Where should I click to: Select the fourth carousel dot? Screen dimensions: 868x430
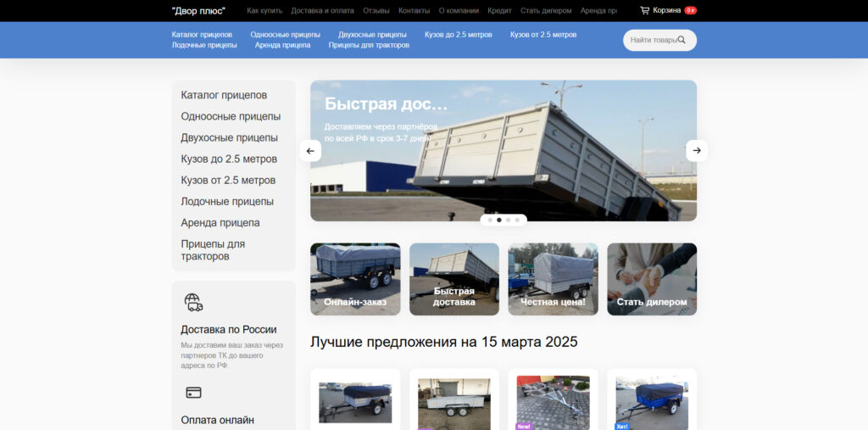[x=517, y=220]
